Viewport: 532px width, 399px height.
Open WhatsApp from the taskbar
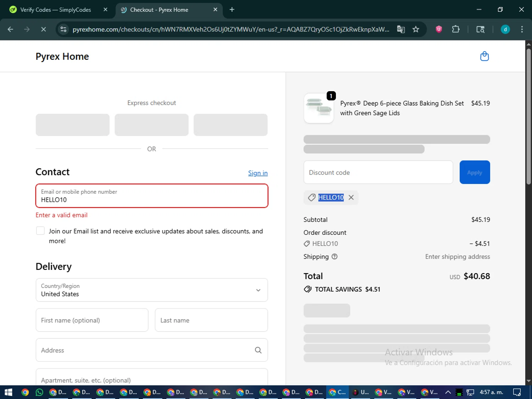point(39,392)
